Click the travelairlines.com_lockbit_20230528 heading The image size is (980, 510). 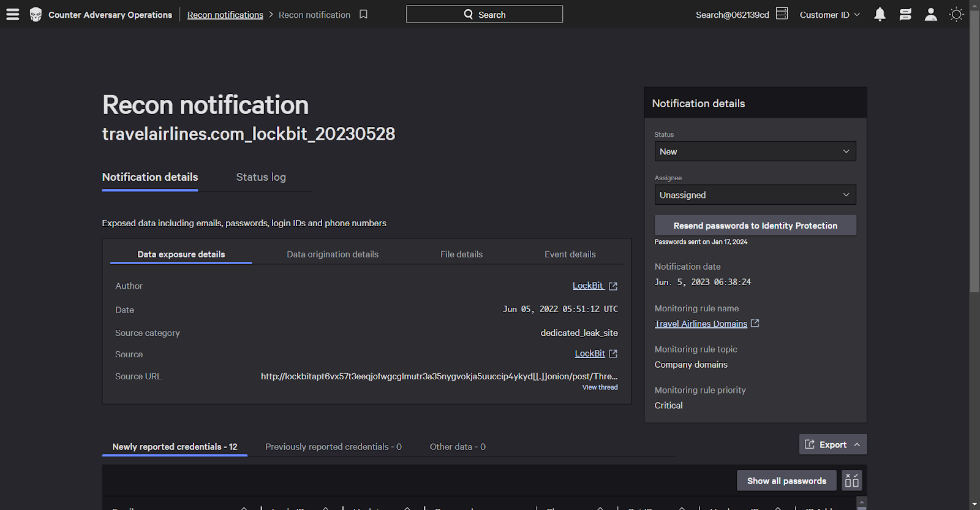pos(249,134)
